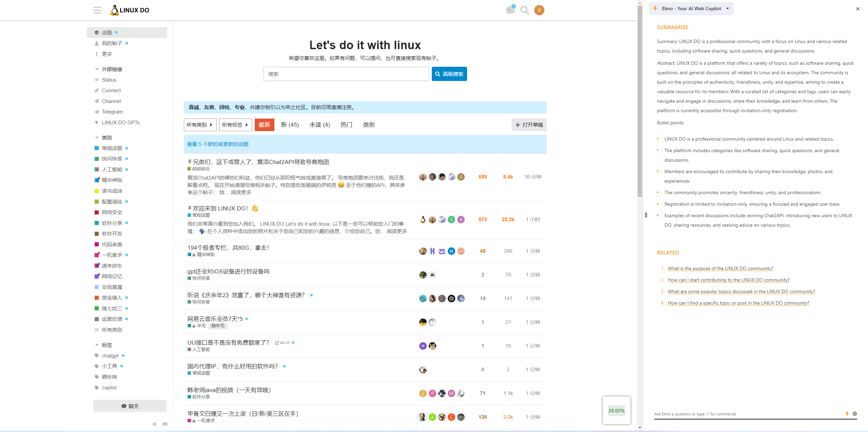Open the 快问快答 category in sidebar
868x432 pixels.
click(x=112, y=159)
